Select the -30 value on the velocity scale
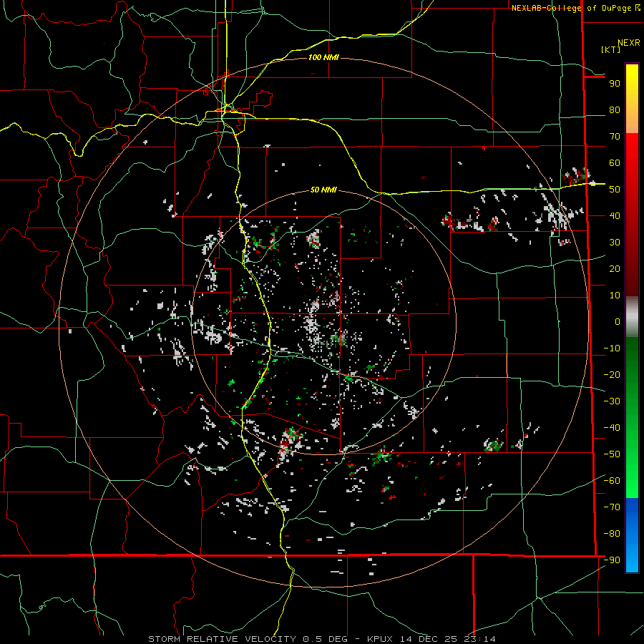 point(612,401)
